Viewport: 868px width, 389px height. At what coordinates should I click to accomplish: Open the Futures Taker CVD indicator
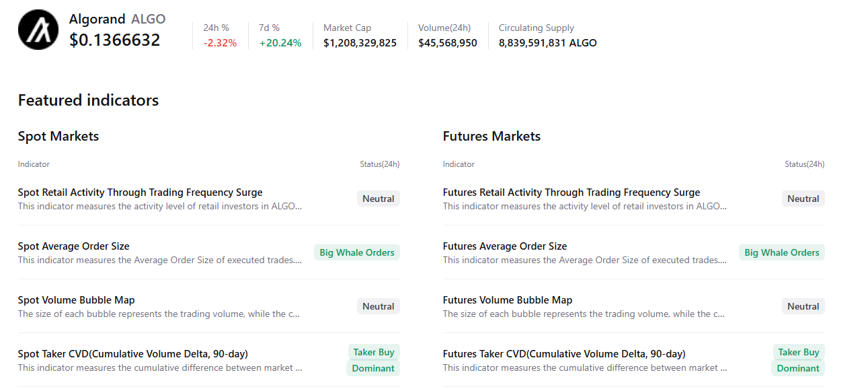[x=563, y=354]
